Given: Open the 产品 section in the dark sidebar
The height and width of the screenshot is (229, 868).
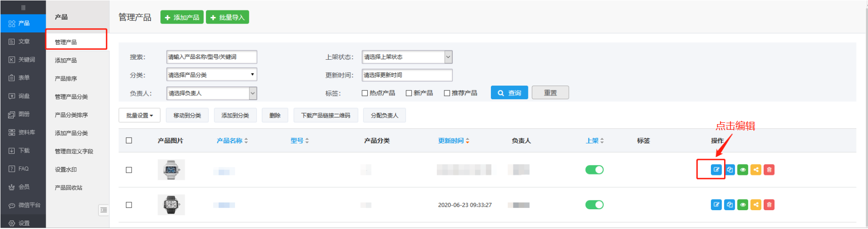Looking at the screenshot, I should pyautogui.click(x=23, y=23).
